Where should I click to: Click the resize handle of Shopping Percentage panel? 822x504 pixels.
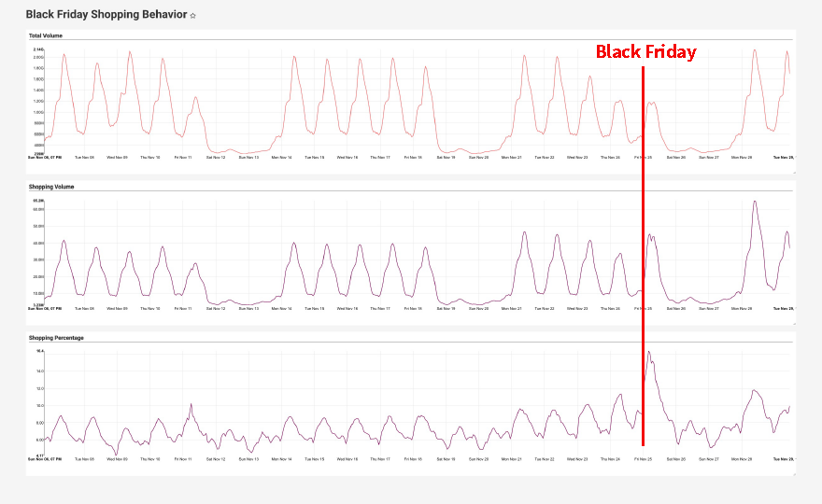click(x=793, y=473)
